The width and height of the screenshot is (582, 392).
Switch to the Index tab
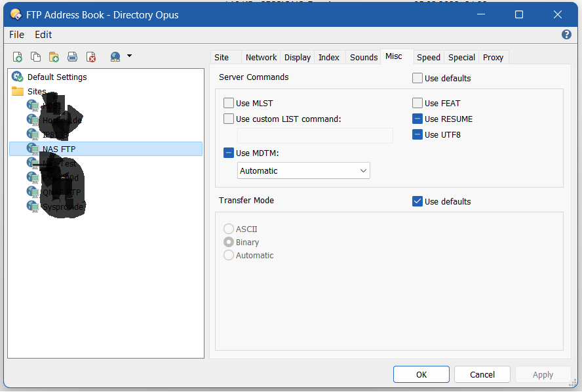[x=329, y=57]
